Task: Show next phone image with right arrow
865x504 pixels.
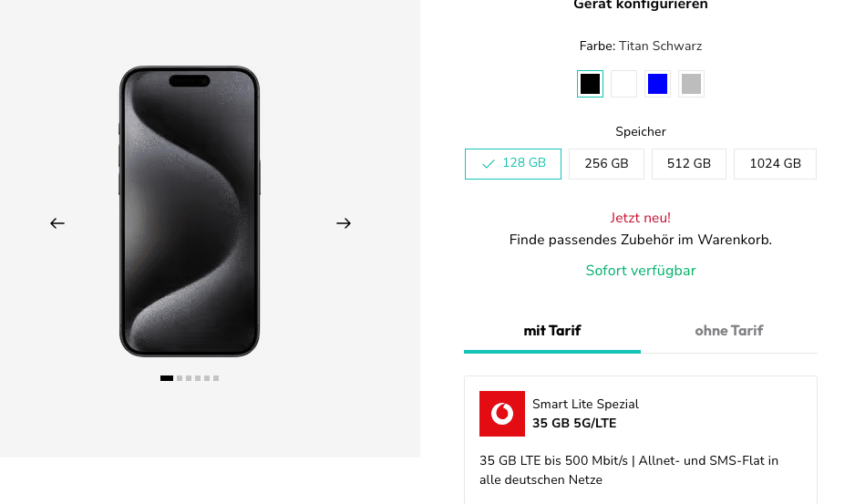Action: [x=344, y=223]
